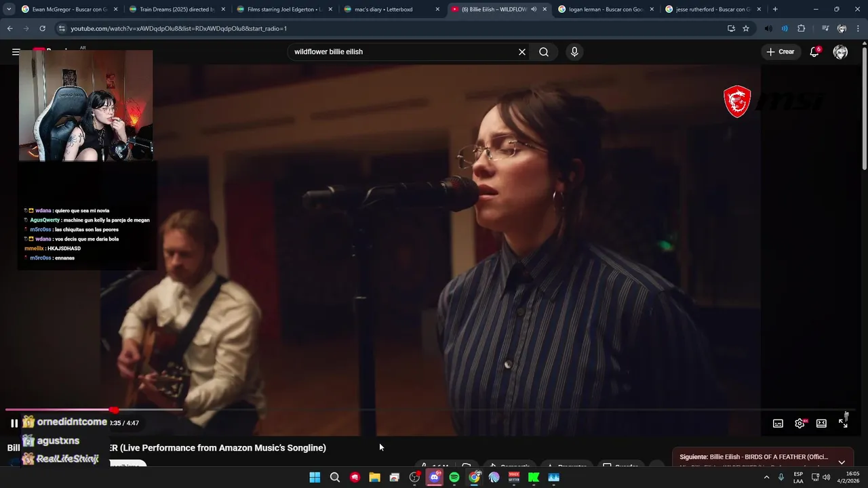Screen dimensions: 868x488
Task: Click Siguiente: Billie Eilish - BIRDS OF A FEATHER
Action: pyautogui.click(x=753, y=457)
